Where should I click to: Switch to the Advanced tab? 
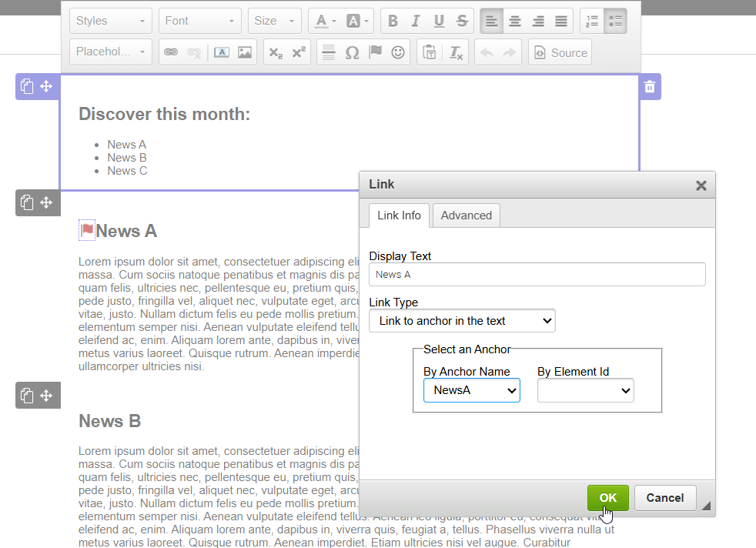466,216
